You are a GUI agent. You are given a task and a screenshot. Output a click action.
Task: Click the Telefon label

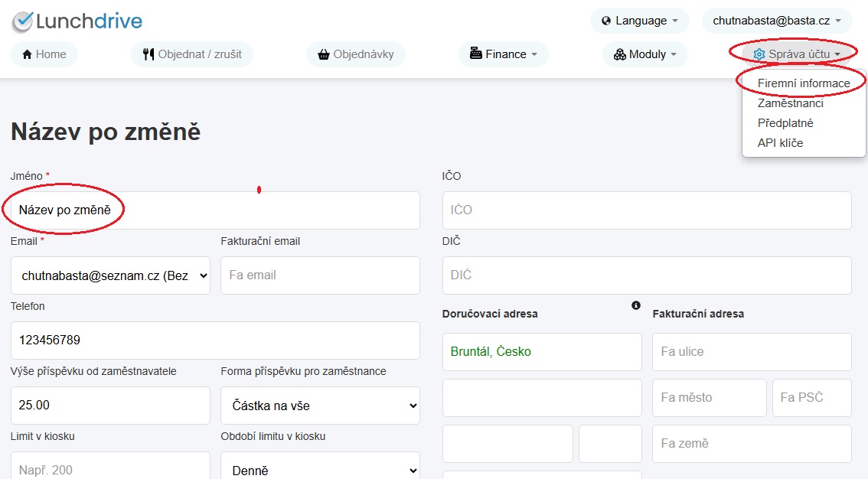pos(28,306)
